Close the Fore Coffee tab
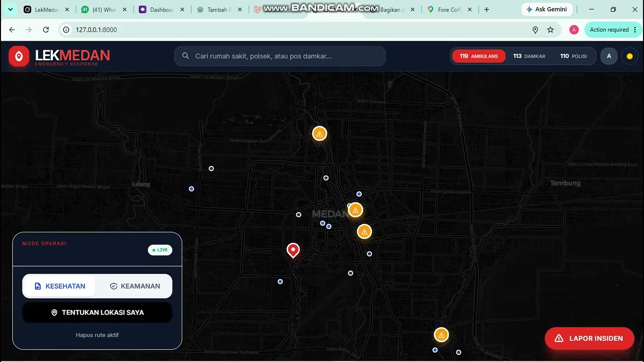Image resolution: width=644 pixels, height=362 pixels. point(470,10)
